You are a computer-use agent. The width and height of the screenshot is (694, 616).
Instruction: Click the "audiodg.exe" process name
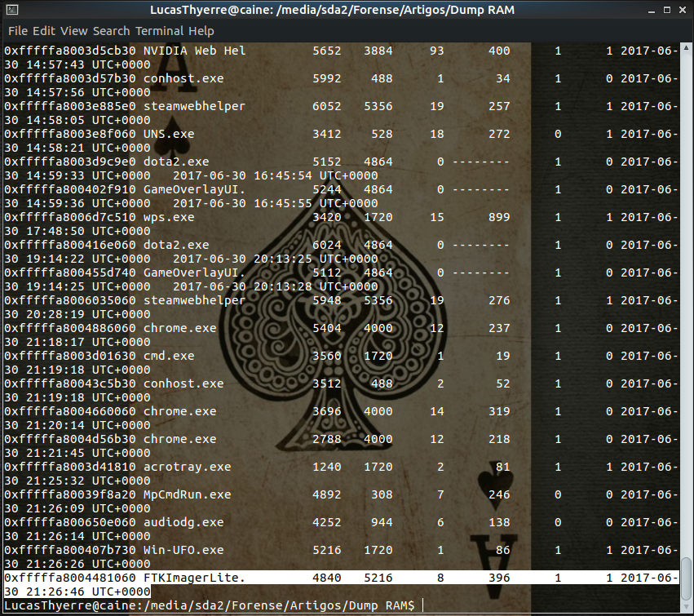coord(183,522)
